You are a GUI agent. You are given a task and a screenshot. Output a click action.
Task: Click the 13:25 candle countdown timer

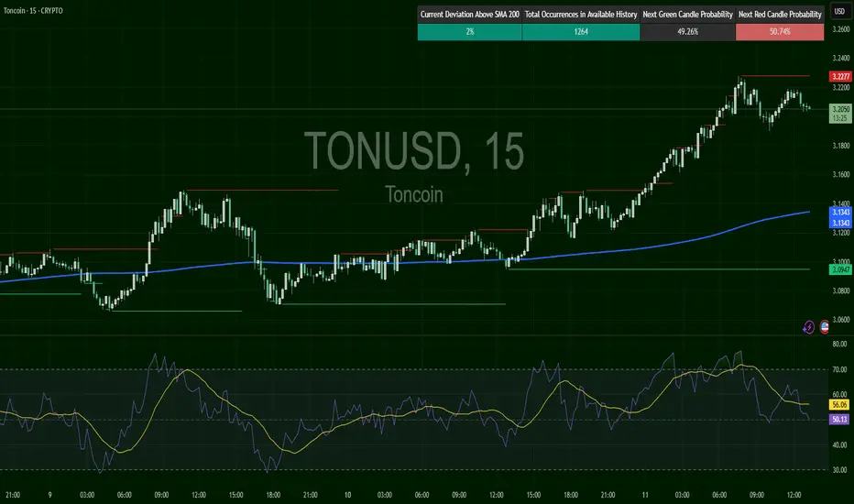[x=840, y=118]
